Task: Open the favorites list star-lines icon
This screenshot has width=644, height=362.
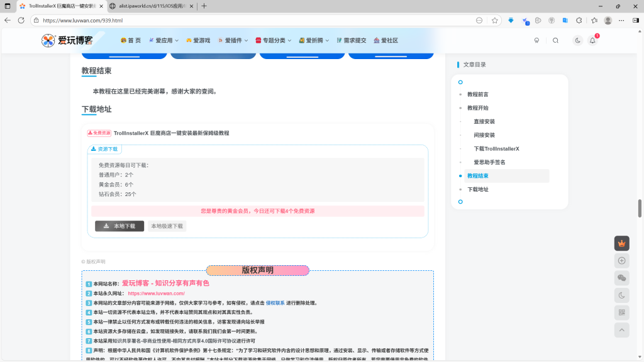Action: click(594, 20)
